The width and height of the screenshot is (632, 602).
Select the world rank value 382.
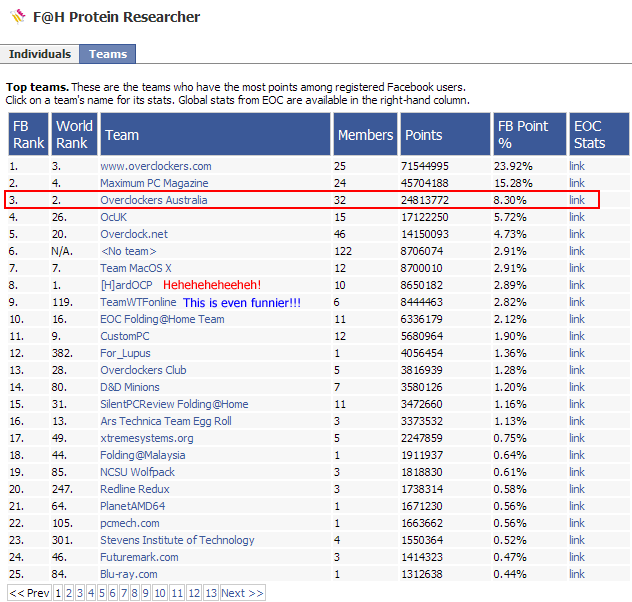click(62, 353)
